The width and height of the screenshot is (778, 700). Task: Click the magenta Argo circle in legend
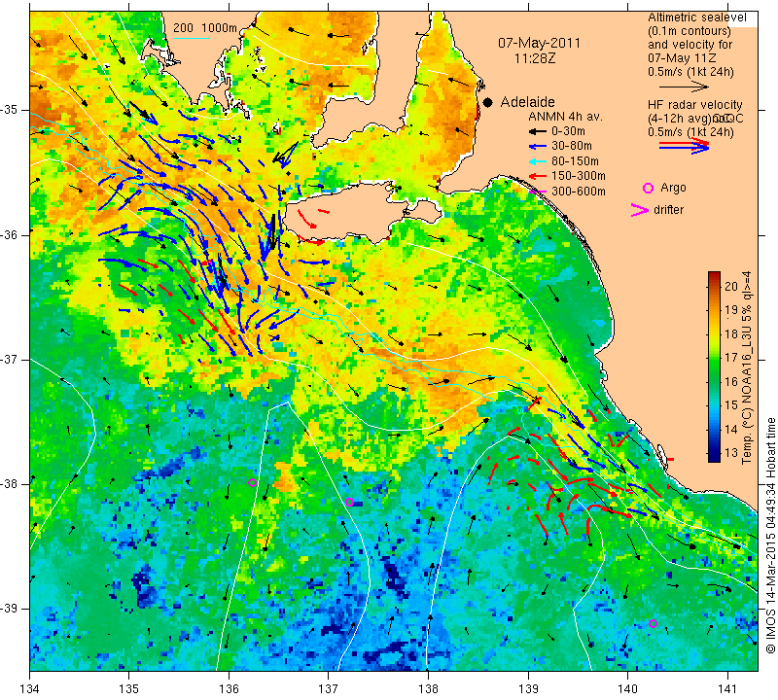(x=648, y=188)
